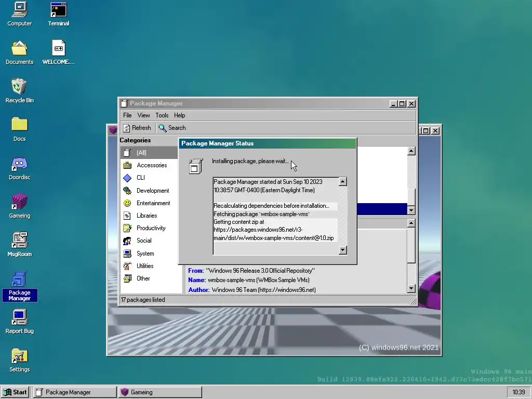The width and height of the screenshot is (532, 399).
Task: Open the Settings desktop shortcut
Action: [x=19, y=360]
